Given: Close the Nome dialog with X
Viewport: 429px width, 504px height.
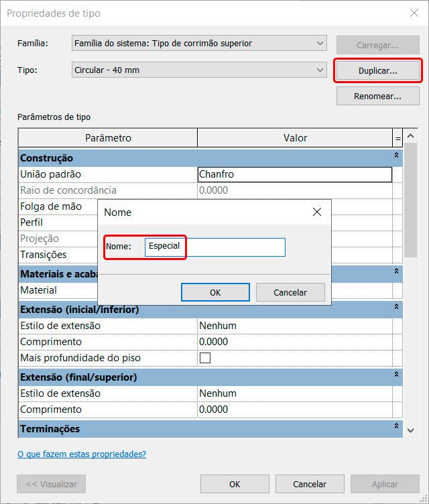Looking at the screenshot, I should point(318,212).
